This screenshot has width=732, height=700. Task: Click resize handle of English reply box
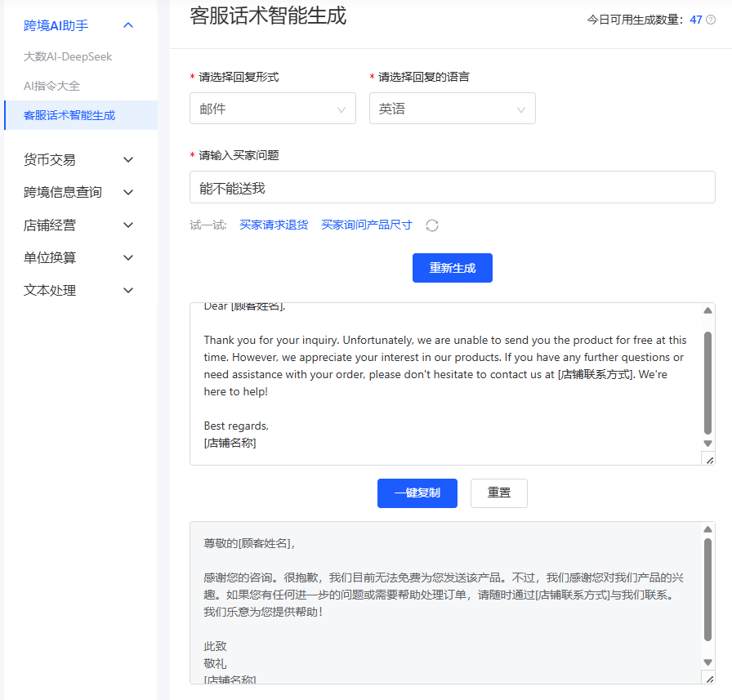click(709, 460)
